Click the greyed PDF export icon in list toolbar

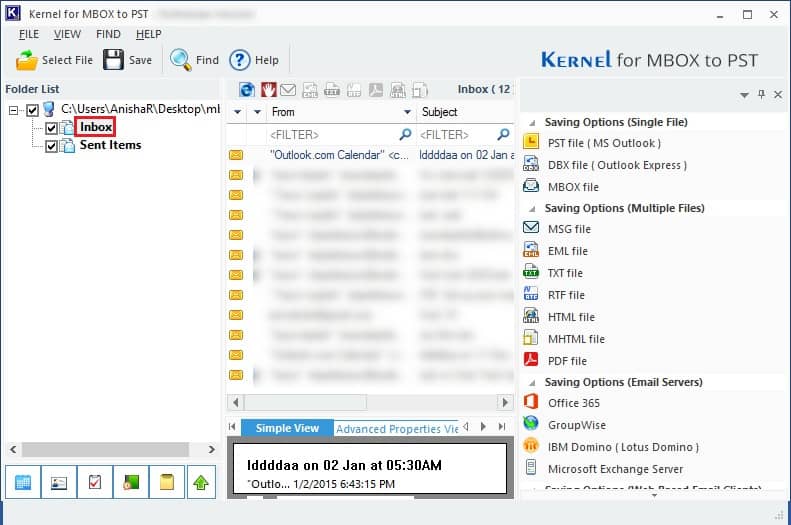tap(376, 90)
